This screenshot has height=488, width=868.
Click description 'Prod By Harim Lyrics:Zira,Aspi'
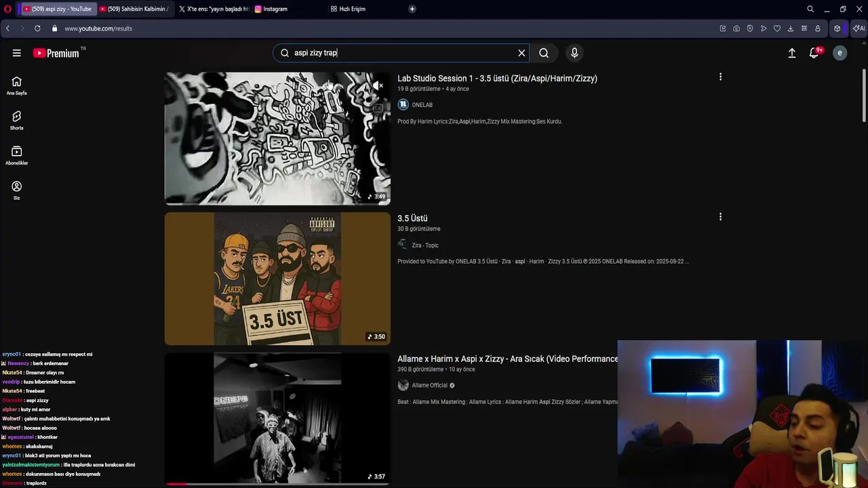(479, 121)
